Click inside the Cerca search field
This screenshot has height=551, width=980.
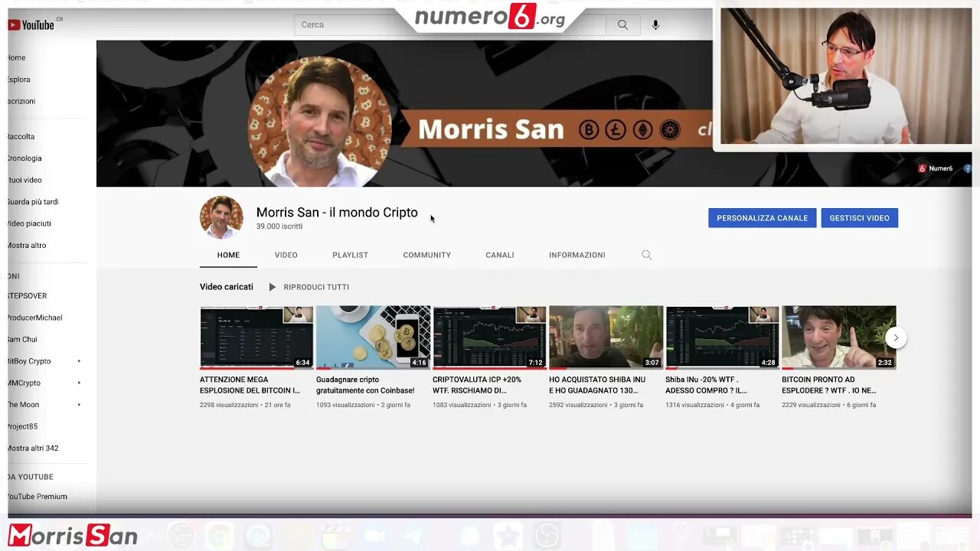(450, 24)
